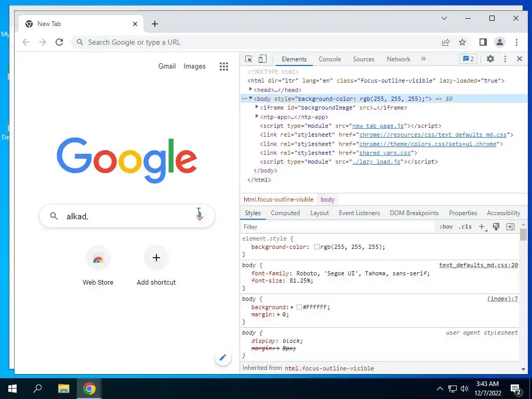Toggle the :hov element state panel

click(446, 227)
